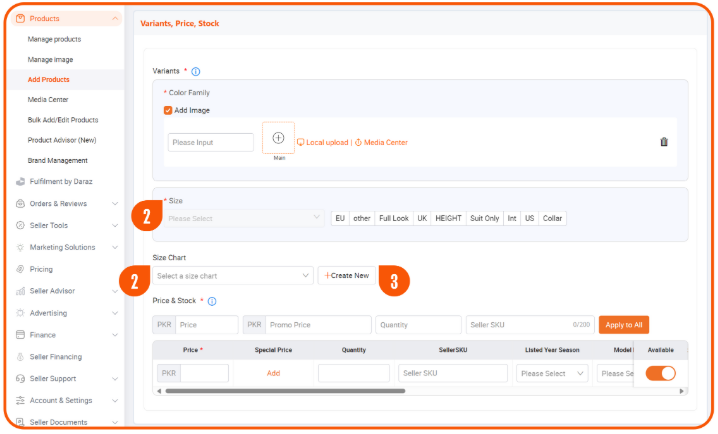Click the Create New size chart button
Image resolution: width=718 pixels, height=434 pixels.
pyautogui.click(x=347, y=275)
